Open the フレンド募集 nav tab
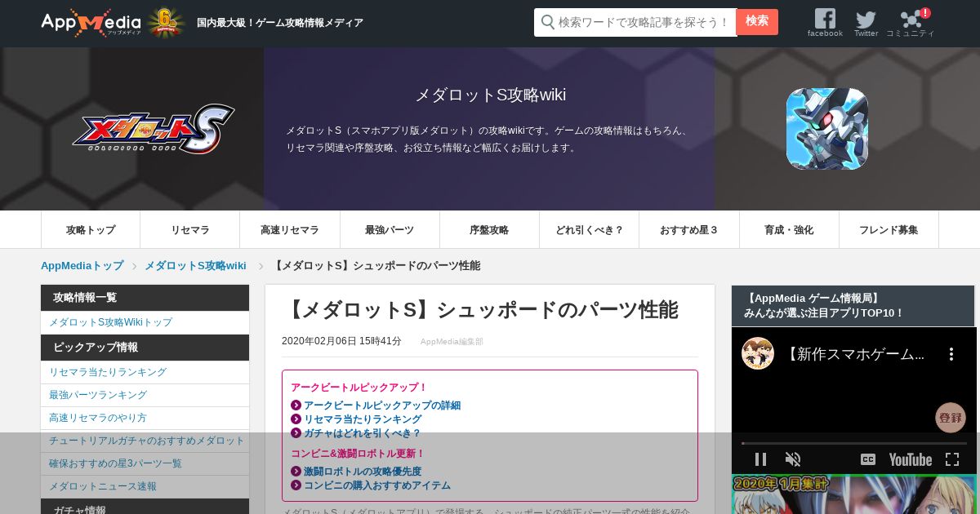This screenshot has height=514, width=980. pos(889,229)
